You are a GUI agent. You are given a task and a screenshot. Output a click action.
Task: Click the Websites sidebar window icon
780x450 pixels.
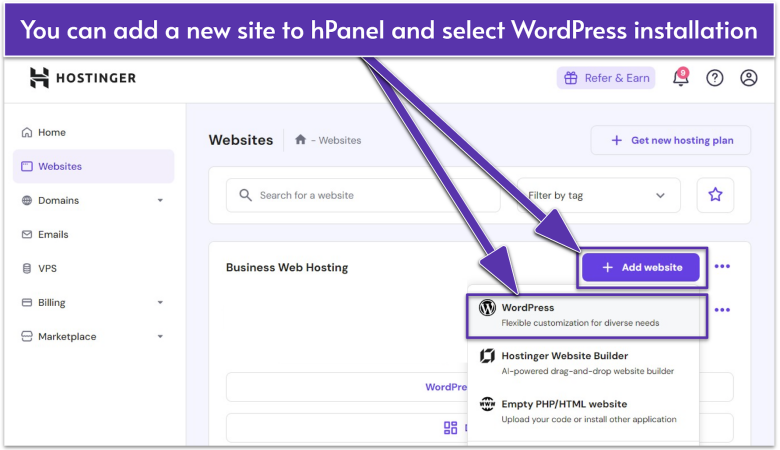[27, 166]
